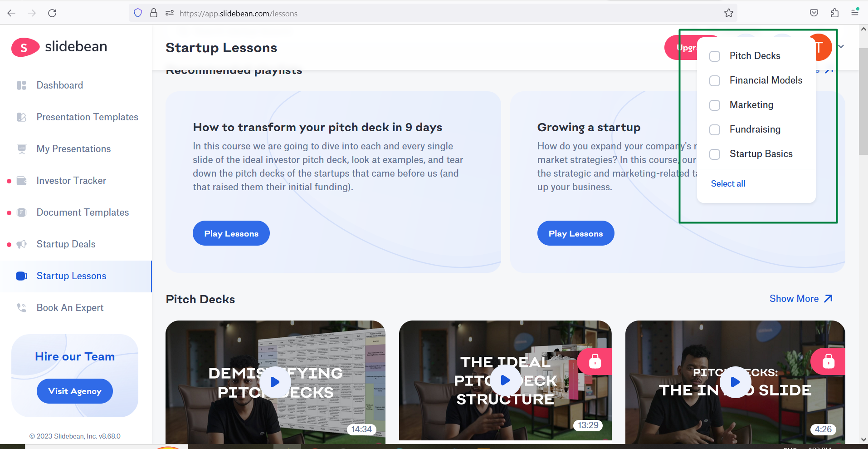The image size is (868, 449).
Task: Open the browser extensions puzzle icon
Action: (x=834, y=13)
